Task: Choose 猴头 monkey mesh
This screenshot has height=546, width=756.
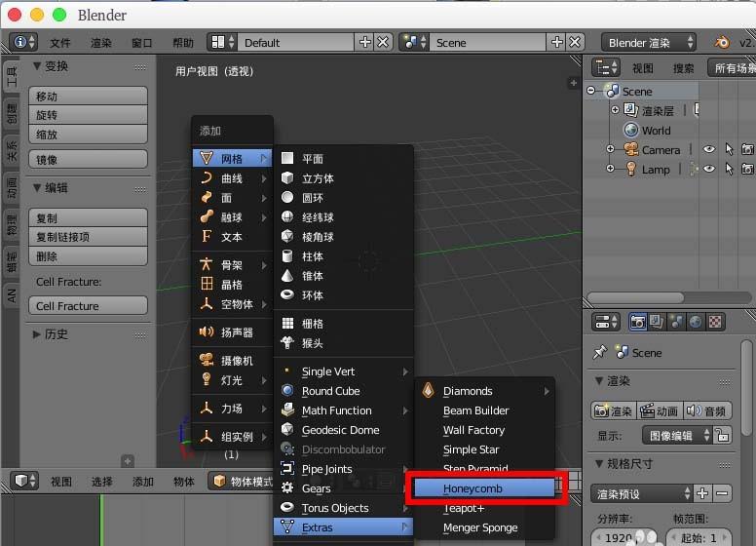Action: (344, 343)
